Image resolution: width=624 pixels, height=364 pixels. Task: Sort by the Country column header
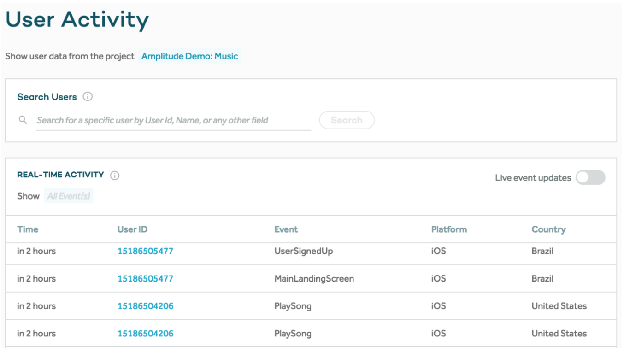point(548,229)
